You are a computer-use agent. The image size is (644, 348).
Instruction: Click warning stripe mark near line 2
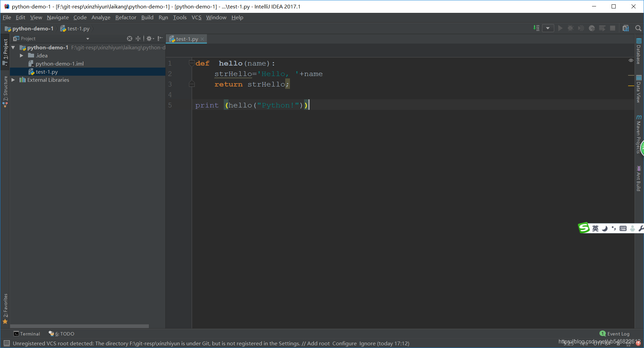pyautogui.click(x=631, y=75)
